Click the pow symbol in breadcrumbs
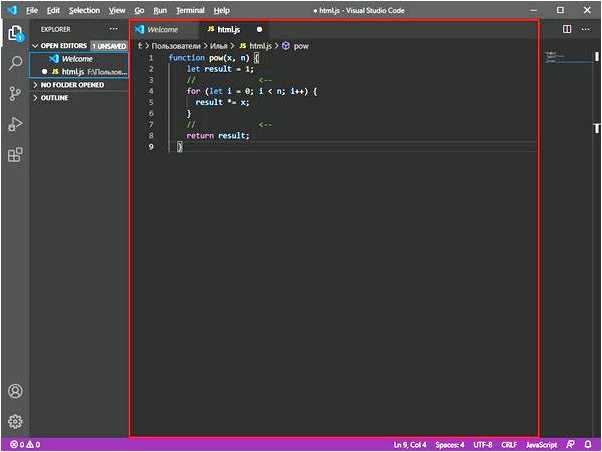602x452 pixels. click(x=296, y=46)
